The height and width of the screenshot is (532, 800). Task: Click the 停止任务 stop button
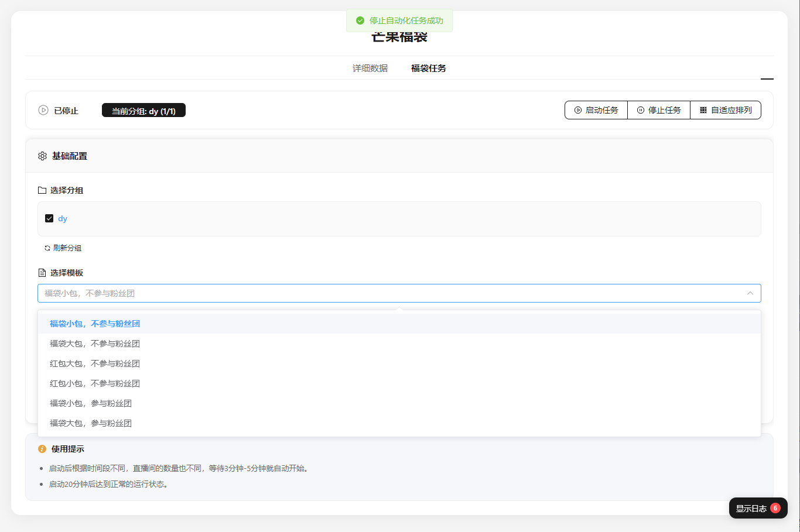(x=658, y=110)
